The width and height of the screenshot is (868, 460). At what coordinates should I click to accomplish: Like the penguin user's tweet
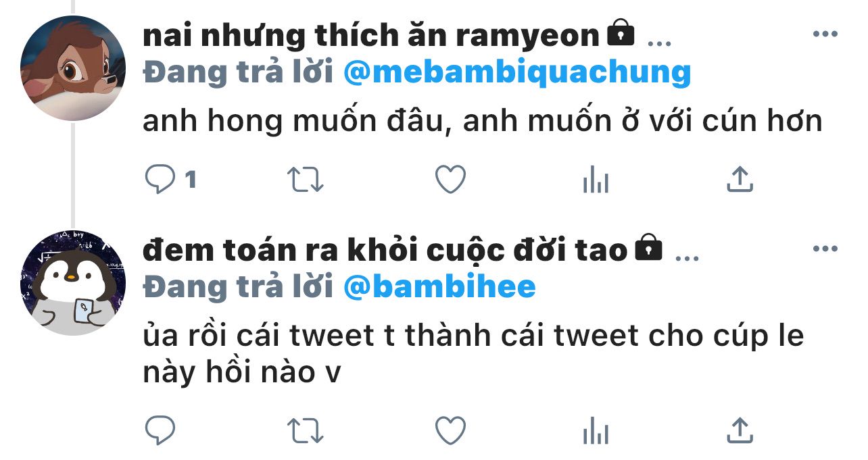tap(450, 430)
